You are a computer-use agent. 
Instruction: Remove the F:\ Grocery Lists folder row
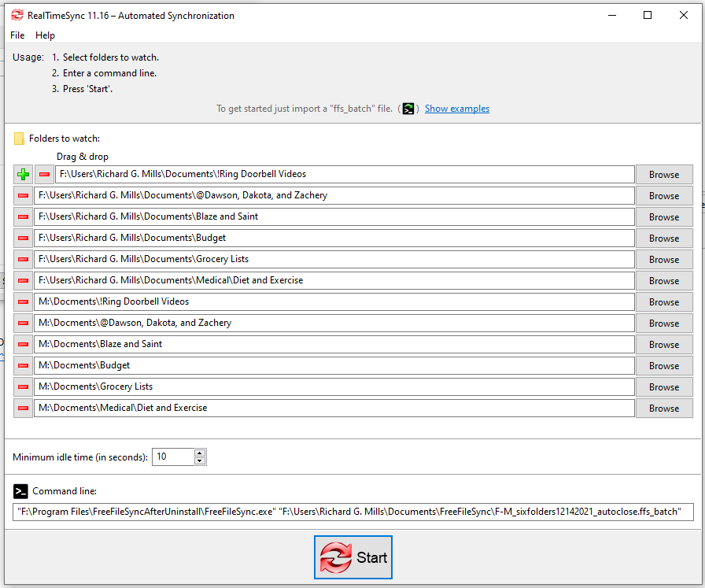tap(23, 259)
